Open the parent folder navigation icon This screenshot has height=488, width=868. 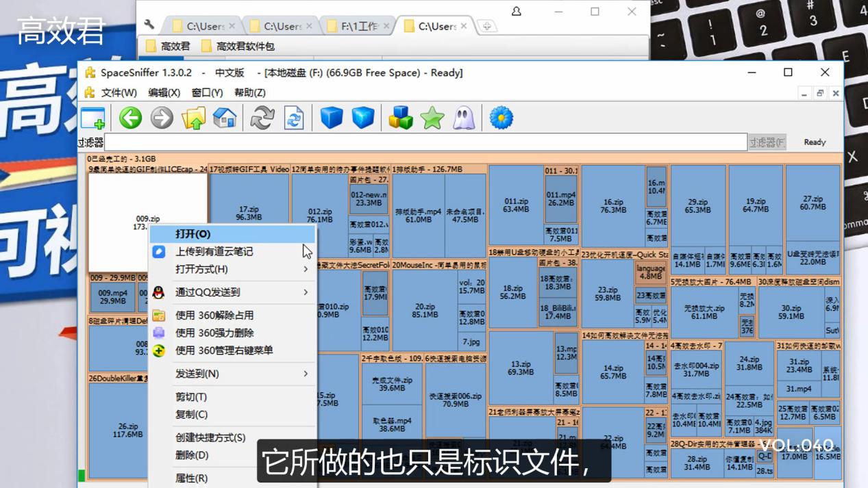tap(195, 117)
